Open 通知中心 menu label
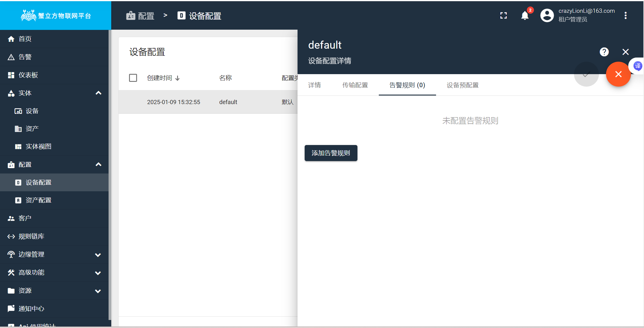The height and width of the screenshot is (328, 644). tap(31, 309)
